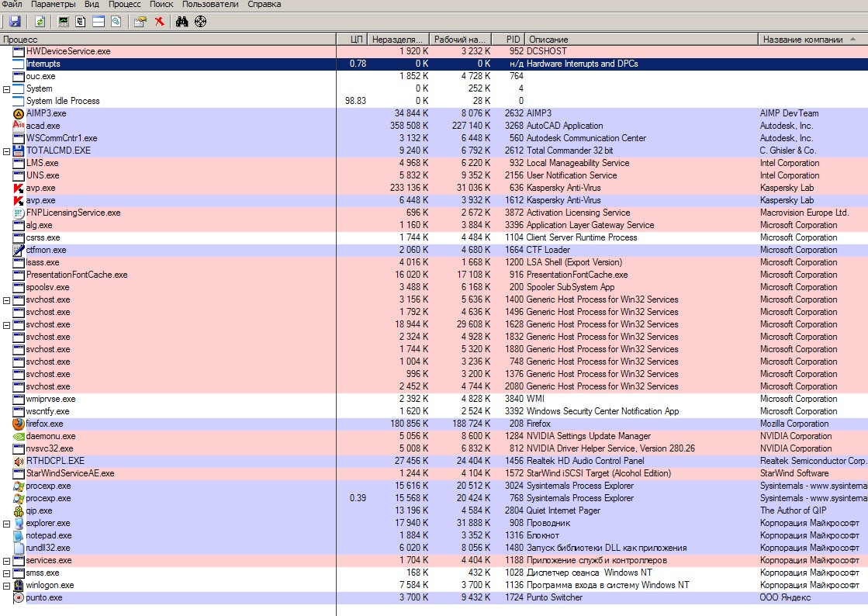Open the Пользователи menu
Screen dimensions: 868x616
(210, 5)
